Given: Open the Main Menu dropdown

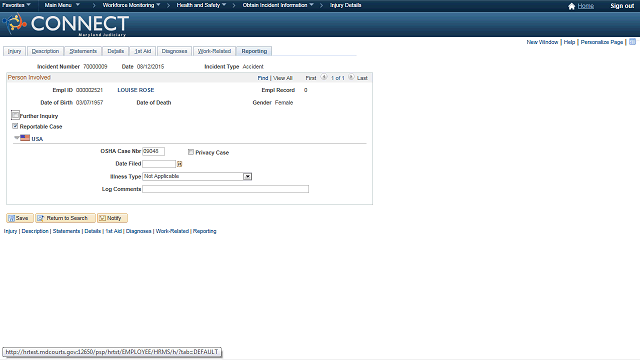Looking at the screenshot, I should tap(62, 5).
